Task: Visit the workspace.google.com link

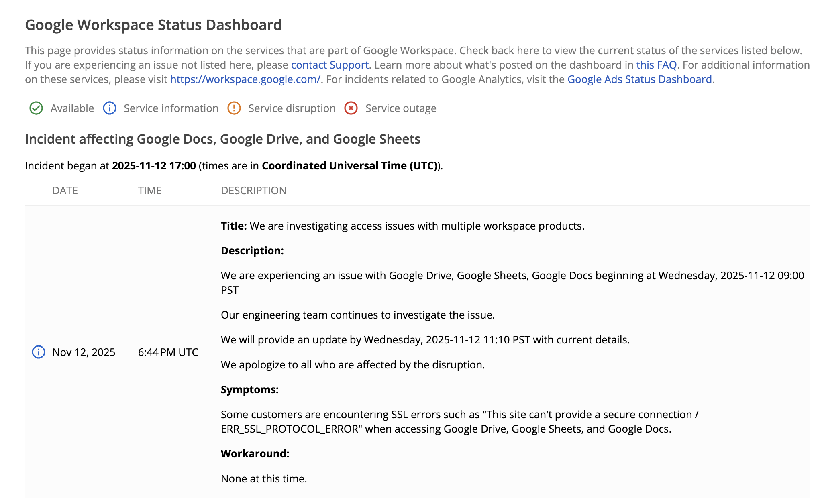Action: 245,79
